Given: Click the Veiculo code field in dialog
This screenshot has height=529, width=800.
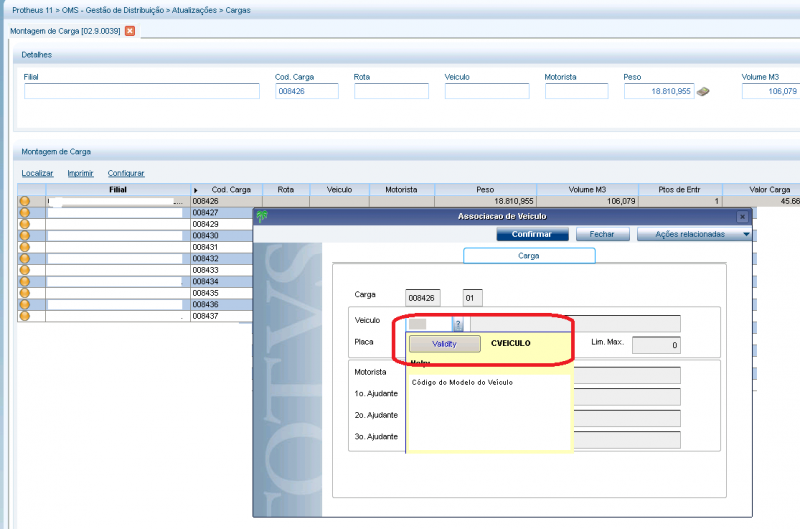Looking at the screenshot, I should click(429, 324).
